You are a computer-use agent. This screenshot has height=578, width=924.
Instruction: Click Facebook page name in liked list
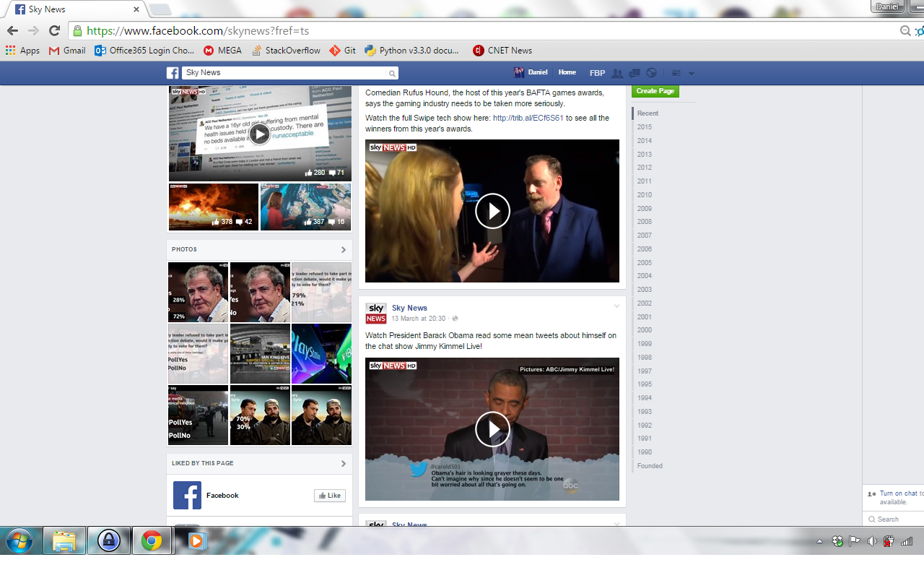pos(222,496)
